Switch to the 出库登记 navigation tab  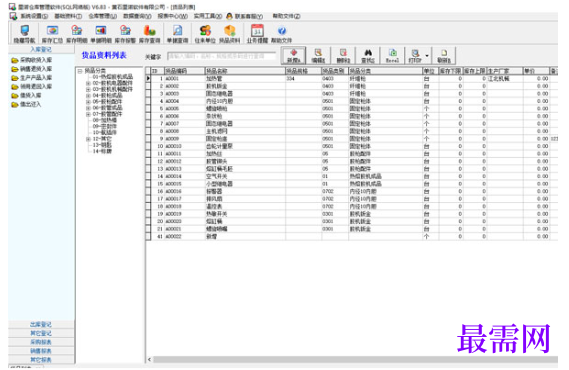tap(41, 324)
